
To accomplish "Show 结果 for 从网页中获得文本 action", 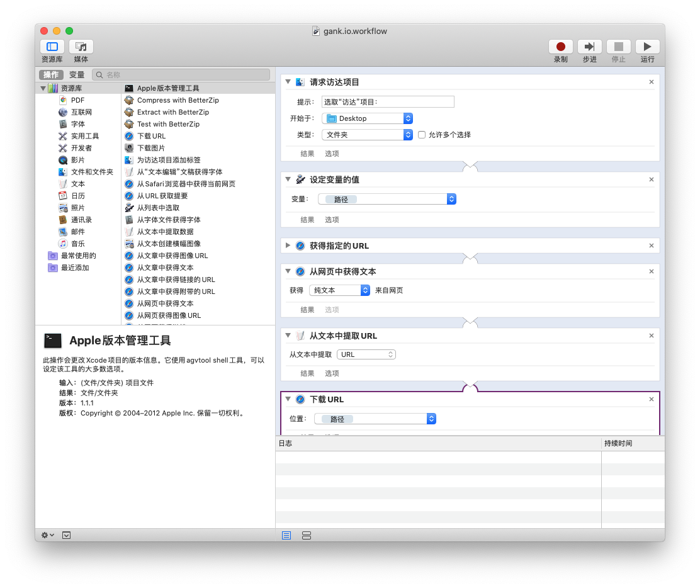I will coord(307,310).
